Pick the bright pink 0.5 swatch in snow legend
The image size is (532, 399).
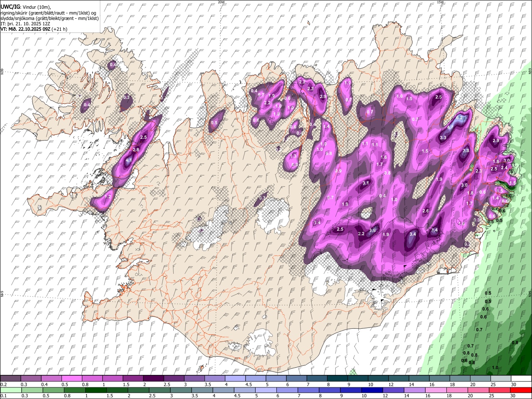[71, 379]
